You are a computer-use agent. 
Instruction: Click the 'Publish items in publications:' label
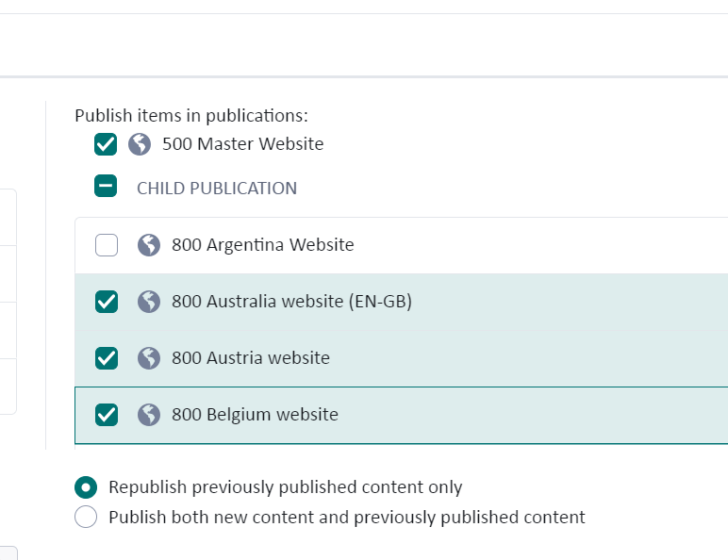tap(191, 116)
